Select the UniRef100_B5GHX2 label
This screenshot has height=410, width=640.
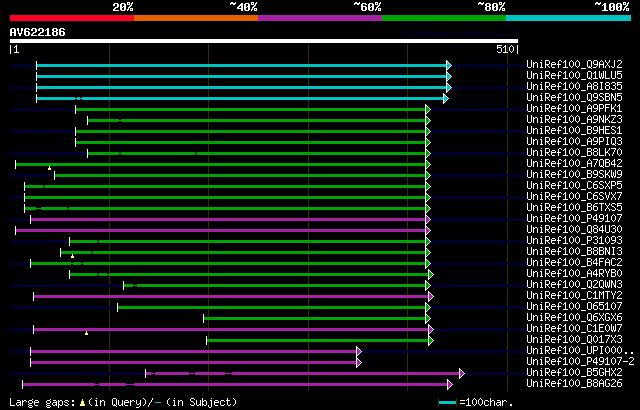point(574,372)
